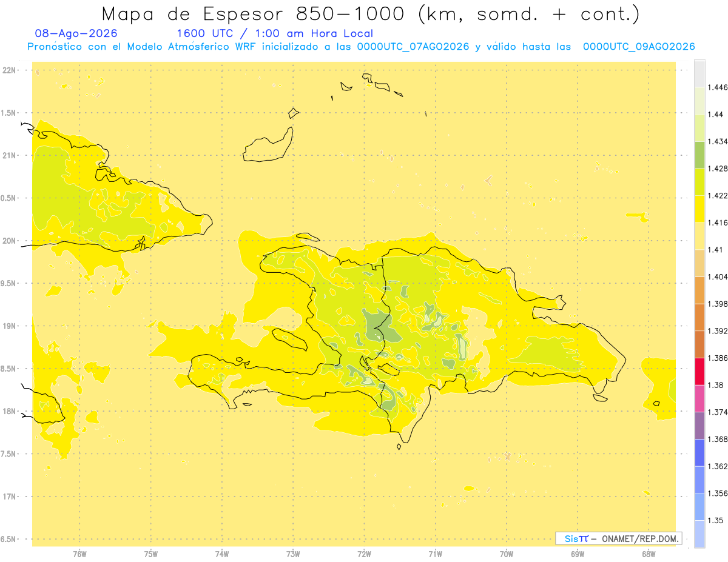Click the legend value 1.428
The width and height of the screenshot is (728, 562).
(x=719, y=169)
